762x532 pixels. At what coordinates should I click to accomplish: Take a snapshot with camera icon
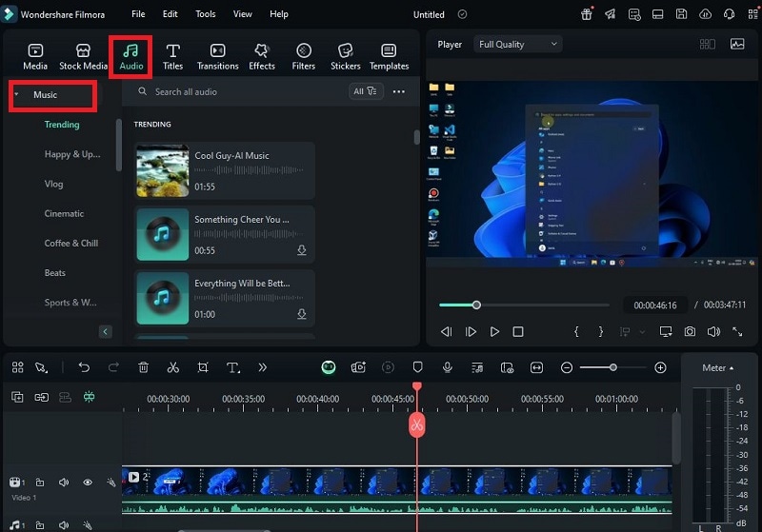(690, 331)
